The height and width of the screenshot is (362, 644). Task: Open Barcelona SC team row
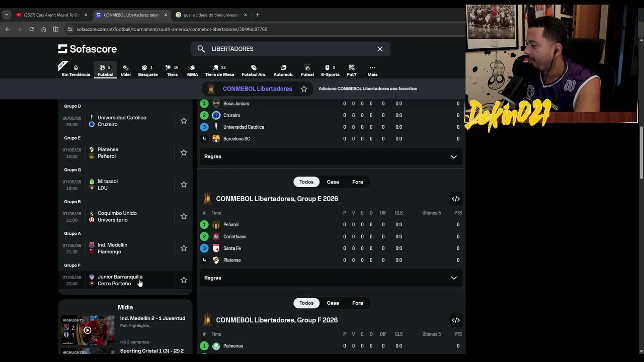(331, 139)
